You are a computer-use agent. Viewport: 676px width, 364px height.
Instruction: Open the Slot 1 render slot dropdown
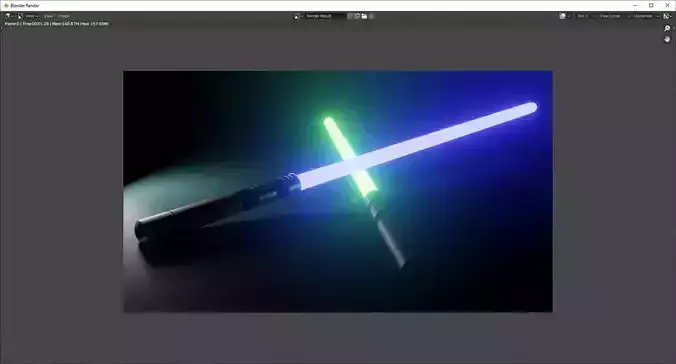tap(586, 16)
